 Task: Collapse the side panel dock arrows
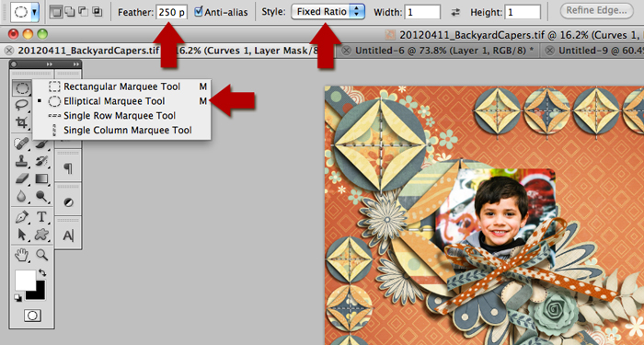(76, 64)
